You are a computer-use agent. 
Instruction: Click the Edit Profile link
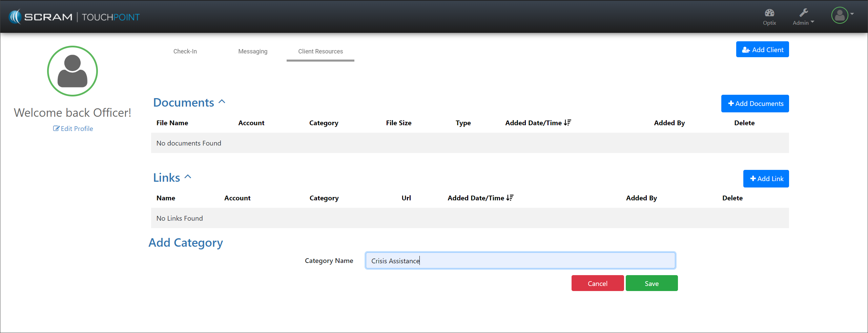pos(73,129)
